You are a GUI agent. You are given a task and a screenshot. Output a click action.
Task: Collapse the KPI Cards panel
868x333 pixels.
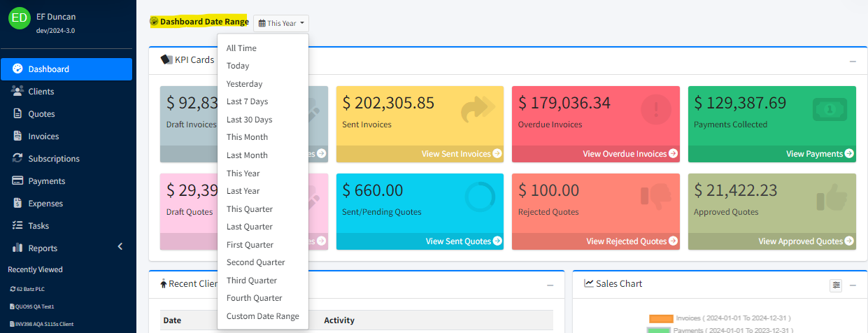point(853,62)
